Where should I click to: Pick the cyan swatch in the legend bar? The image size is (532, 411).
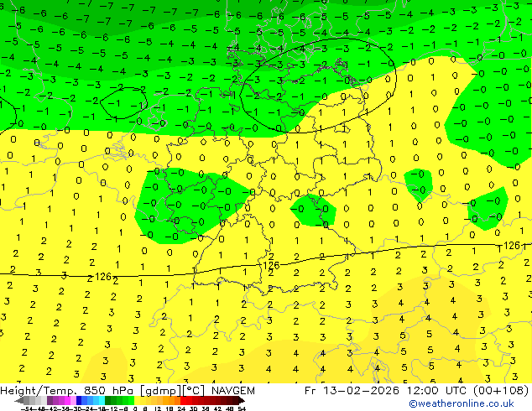[102, 400]
